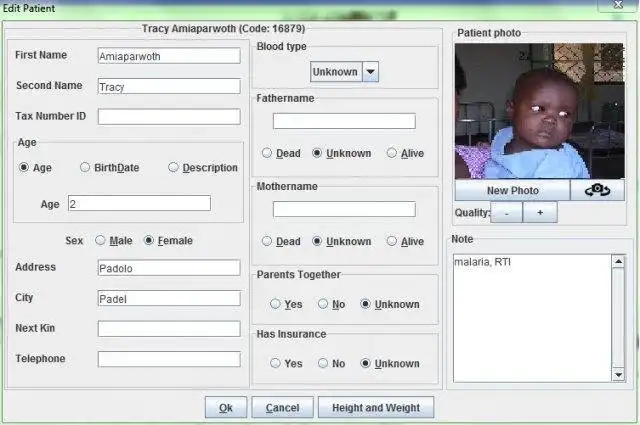Click the First Name field
This screenshot has width=640, height=425.
click(x=169, y=56)
